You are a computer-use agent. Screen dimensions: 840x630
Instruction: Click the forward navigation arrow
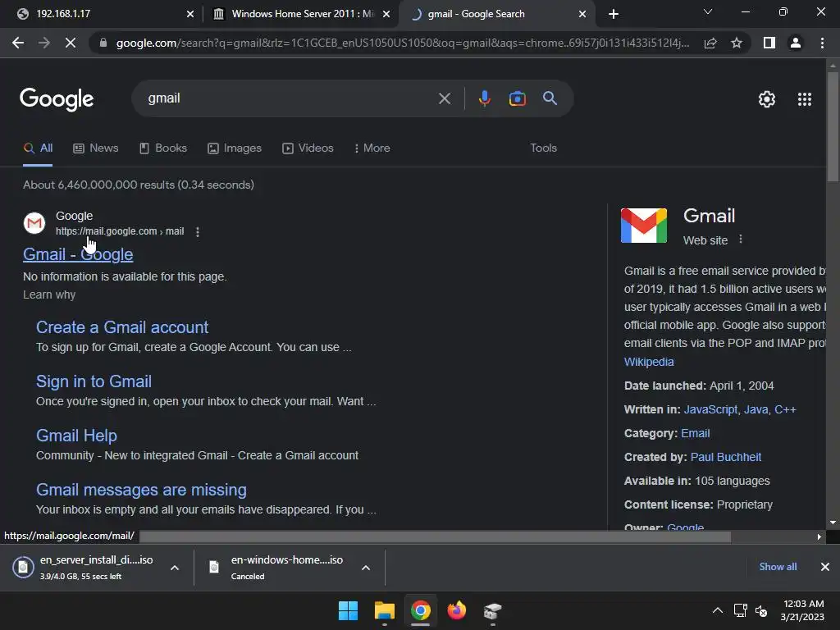44,43
